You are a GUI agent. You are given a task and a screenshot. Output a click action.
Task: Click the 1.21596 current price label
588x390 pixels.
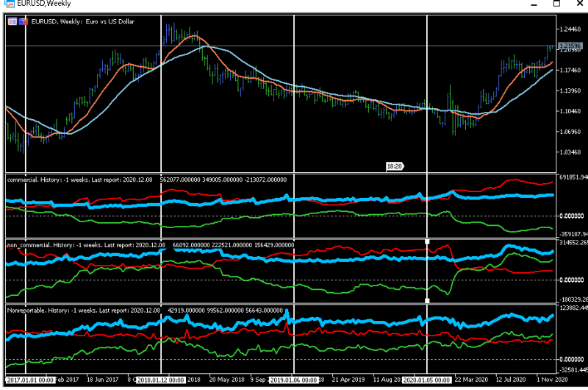point(570,46)
